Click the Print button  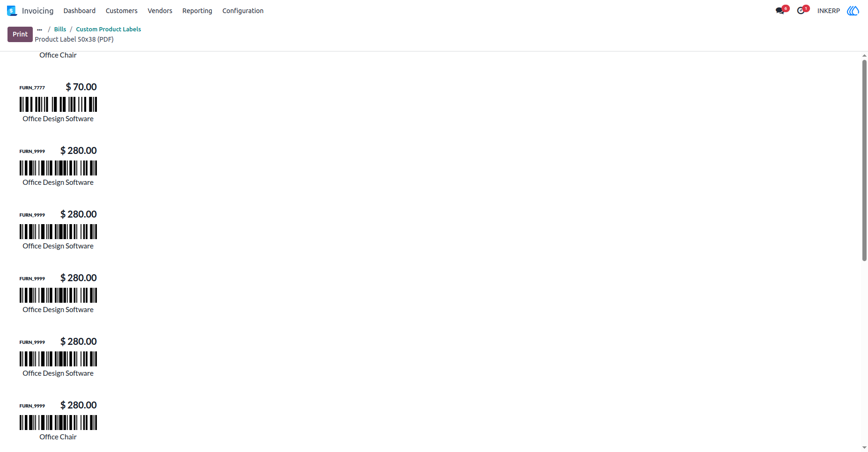click(x=20, y=34)
